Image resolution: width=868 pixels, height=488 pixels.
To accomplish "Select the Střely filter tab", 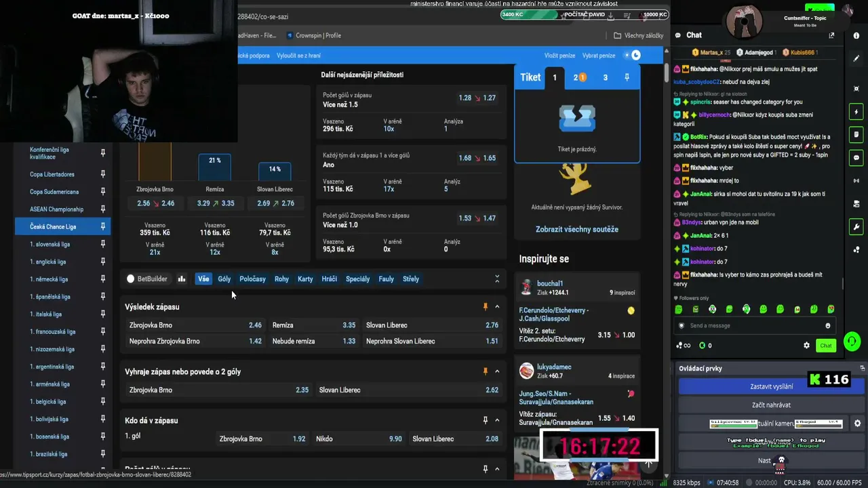I will click(411, 279).
